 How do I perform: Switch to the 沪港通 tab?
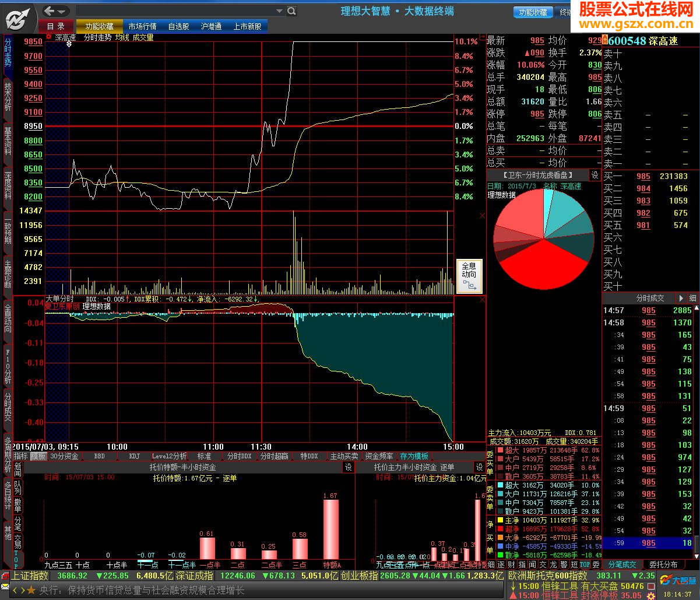coord(211,26)
